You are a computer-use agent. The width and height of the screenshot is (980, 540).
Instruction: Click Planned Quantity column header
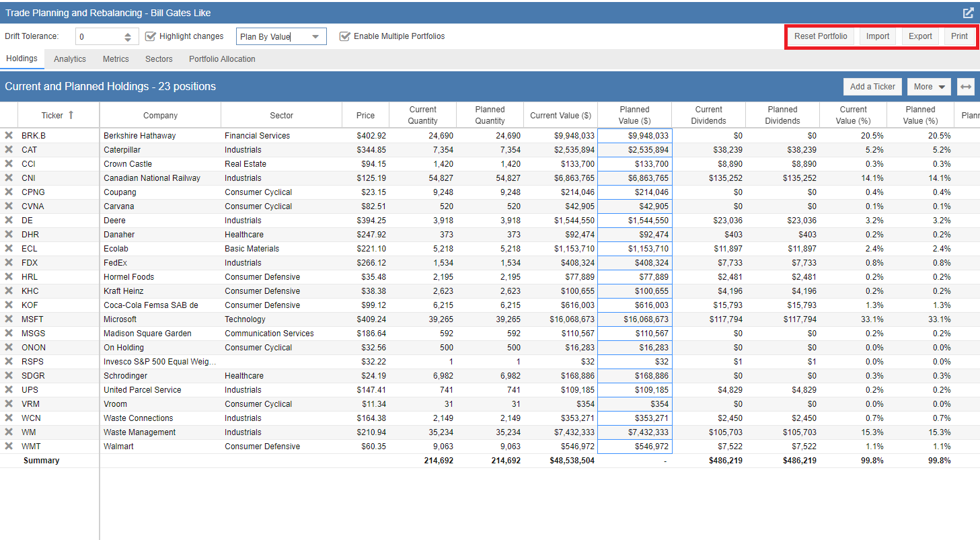pyautogui.click(x=490, y=115)
